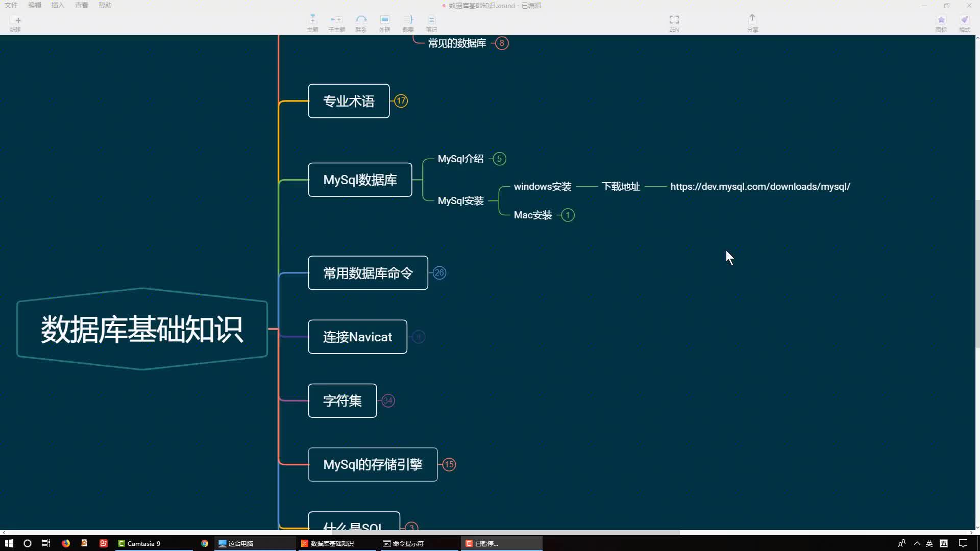Open the Action Center notifications icon
This screenshot has height=551, width=980.
coord(963,543)
